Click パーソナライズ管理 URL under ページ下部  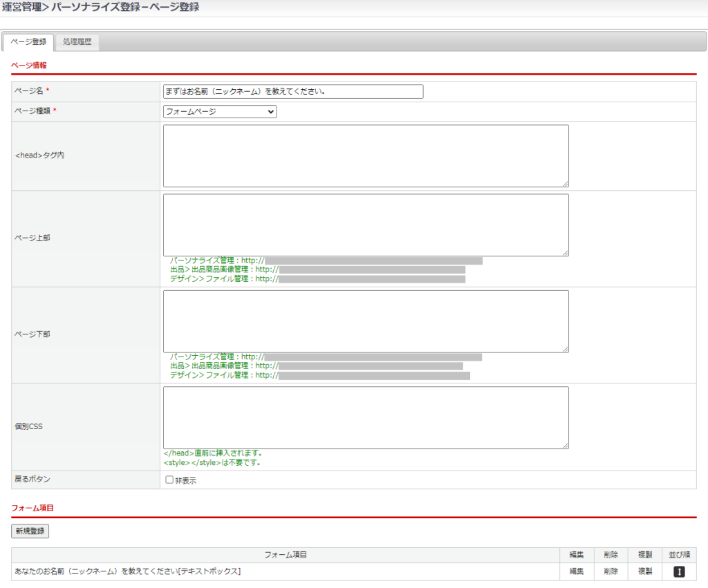point(326,357)
